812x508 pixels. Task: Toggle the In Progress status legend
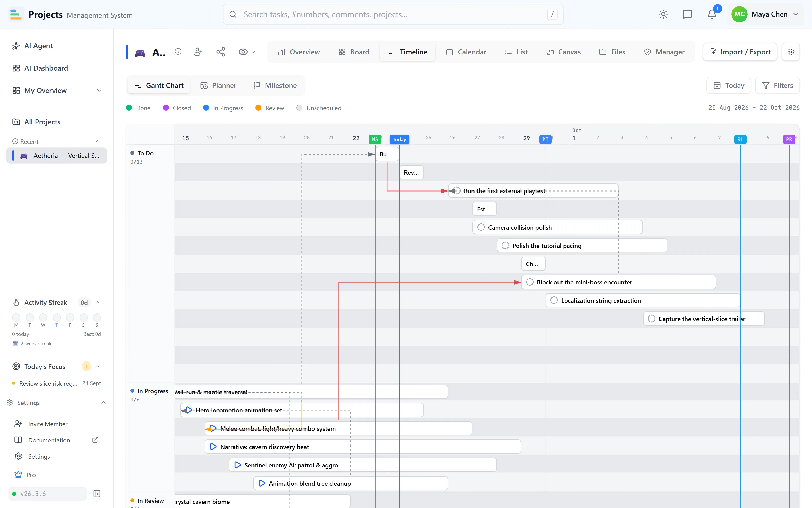coord(223,108)
